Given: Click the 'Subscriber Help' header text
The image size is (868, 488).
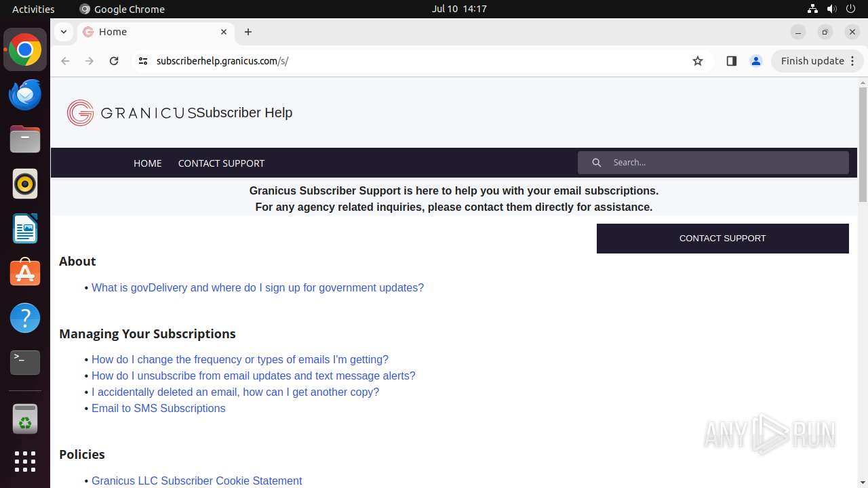Looking at the screenshot, I should tap(244, 113).
